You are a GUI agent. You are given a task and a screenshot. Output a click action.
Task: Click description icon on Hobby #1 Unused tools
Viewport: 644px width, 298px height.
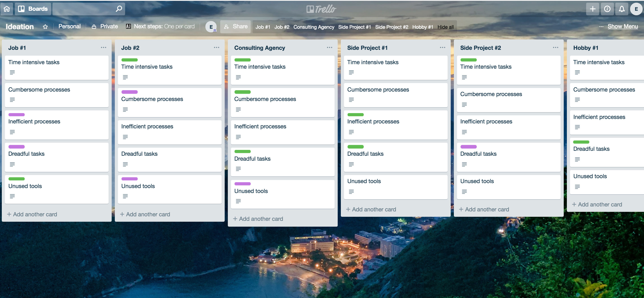pyautogui.click(x=577, y=187)
